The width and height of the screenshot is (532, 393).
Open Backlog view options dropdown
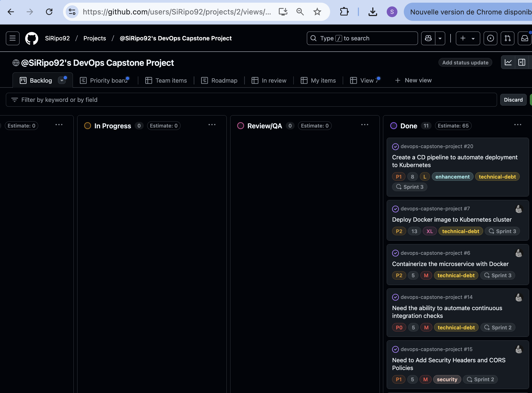62,80
